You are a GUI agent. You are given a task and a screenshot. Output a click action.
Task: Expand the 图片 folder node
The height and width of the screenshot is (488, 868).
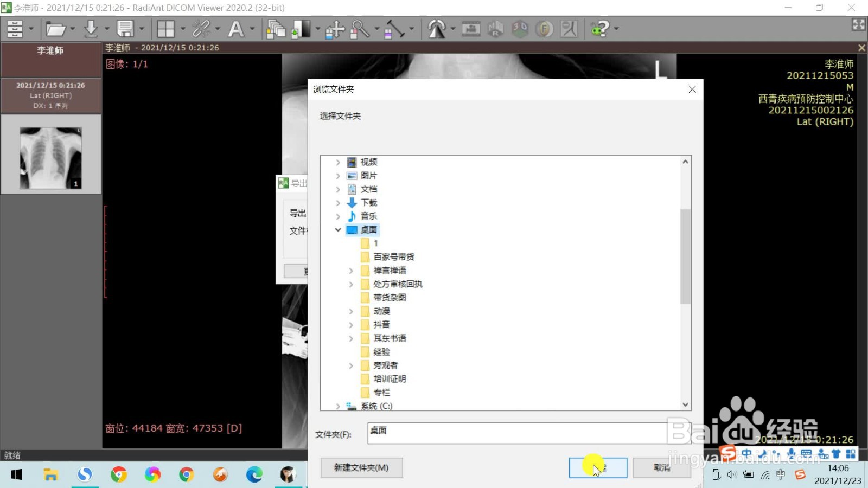pos(338,176)
